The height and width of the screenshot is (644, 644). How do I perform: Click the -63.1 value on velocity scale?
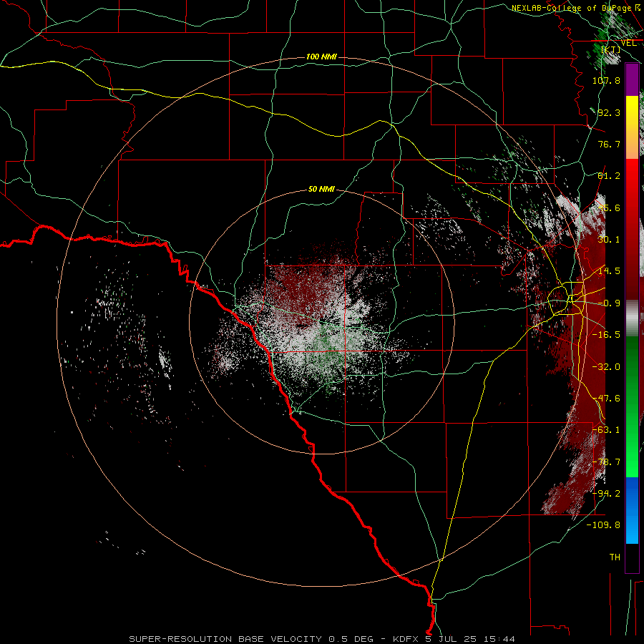(606, 430)
